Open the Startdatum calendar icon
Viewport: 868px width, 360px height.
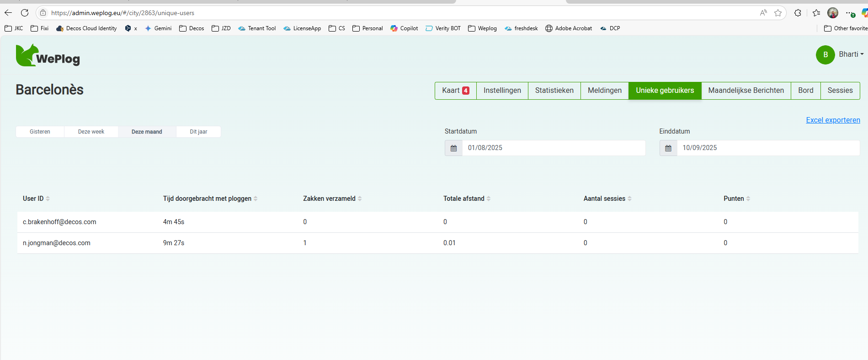pyautogui.click(x=453, y=148)
